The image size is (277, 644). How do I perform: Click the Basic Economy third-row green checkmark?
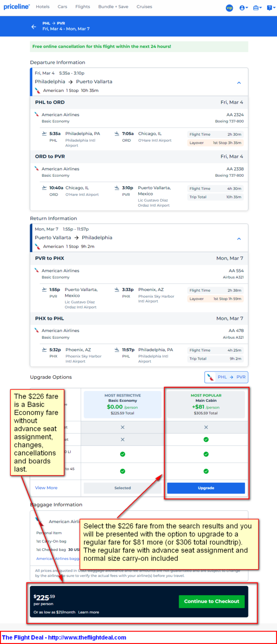point(122,454)
